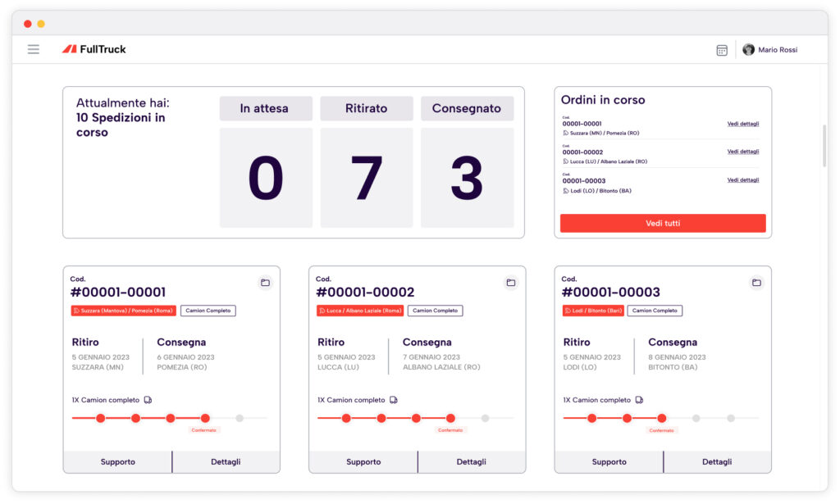The height and width of the screenshot is (504, 840).
Task: Click folder icon on shipment #00001-00002
Action: tap(510, 283)
